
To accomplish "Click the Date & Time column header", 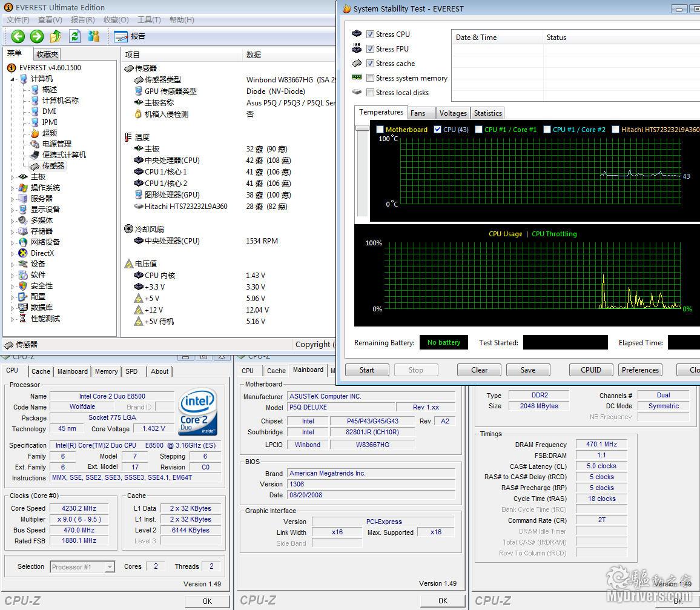I will click(x=497, y=38).
